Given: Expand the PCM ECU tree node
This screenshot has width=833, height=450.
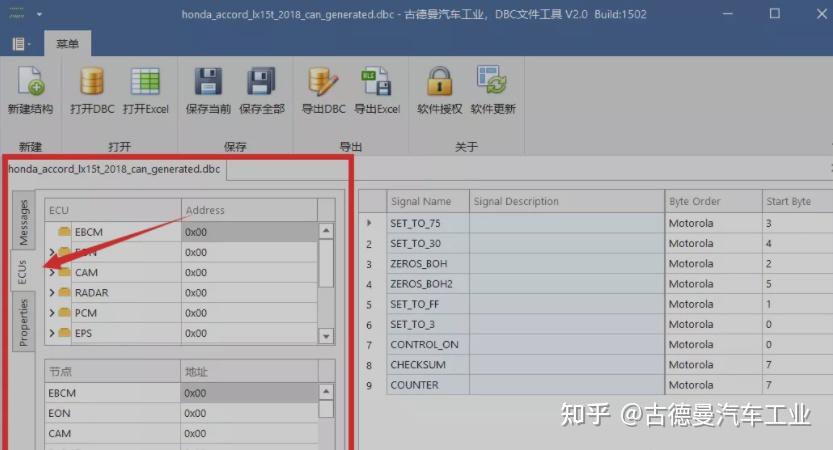Looking at the screenshot, I should tap(52, 313).
